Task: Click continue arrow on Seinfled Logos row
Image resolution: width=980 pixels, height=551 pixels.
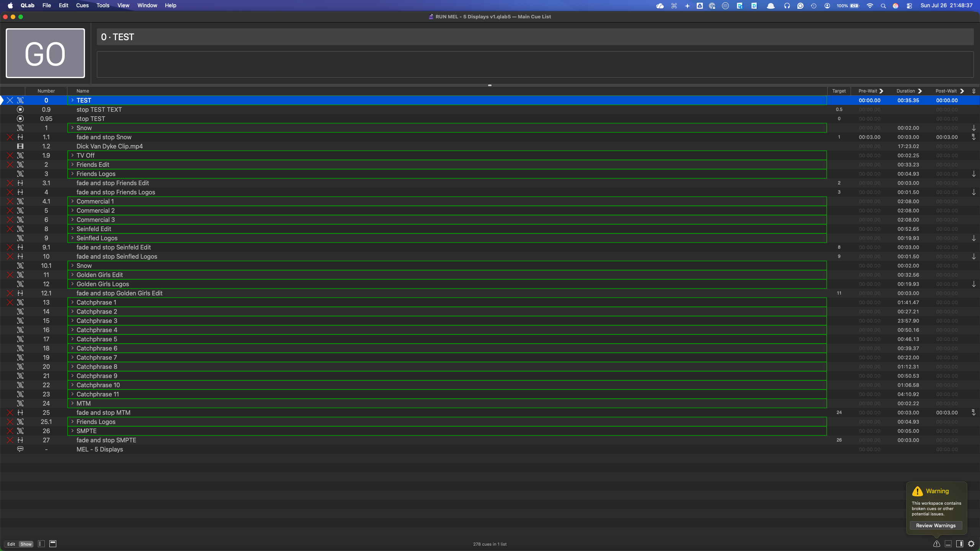Action: pos(973,238)
